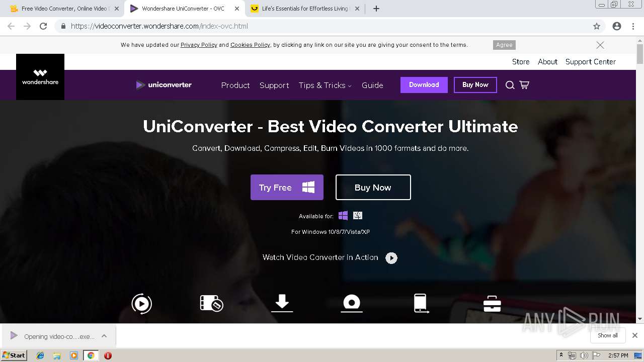Show all downloads
This screenshot has height=362, width=644.
pyautogui.click(x=608, y=335)
